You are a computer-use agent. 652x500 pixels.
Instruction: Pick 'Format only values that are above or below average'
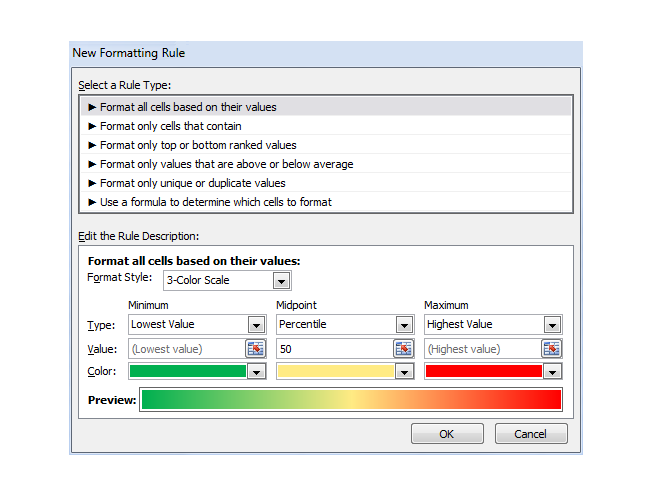326,164
